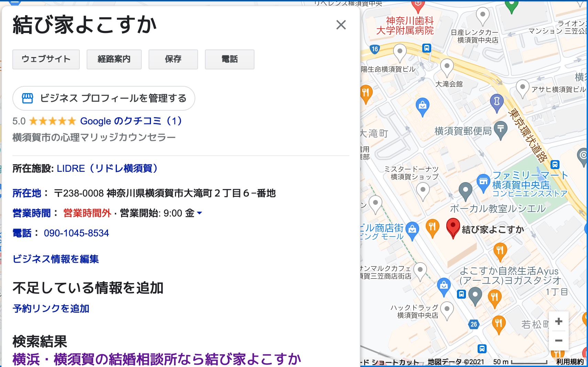This screenshot has width=588, height=367.
Task: Zoom in the map with plus button
Action: click(559, 321)
